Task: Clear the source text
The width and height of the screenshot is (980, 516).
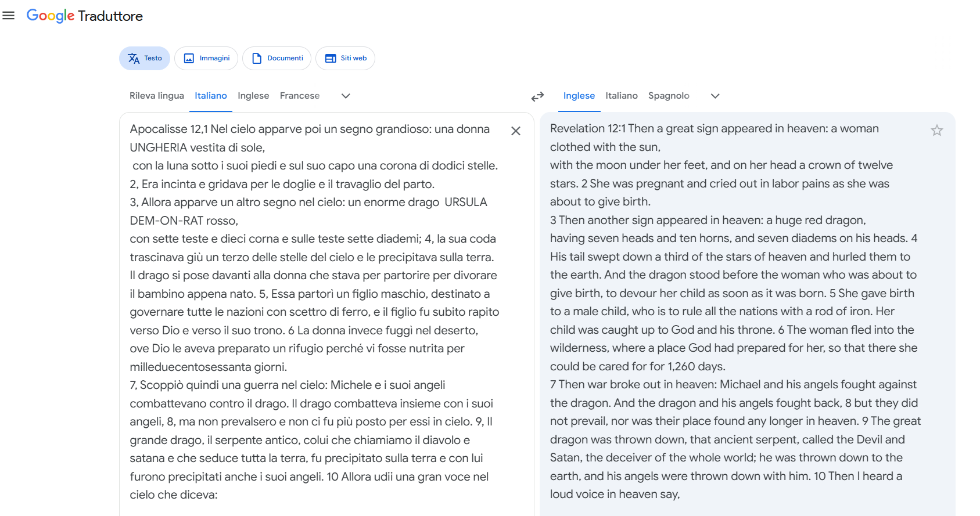Action: point(516,131)
